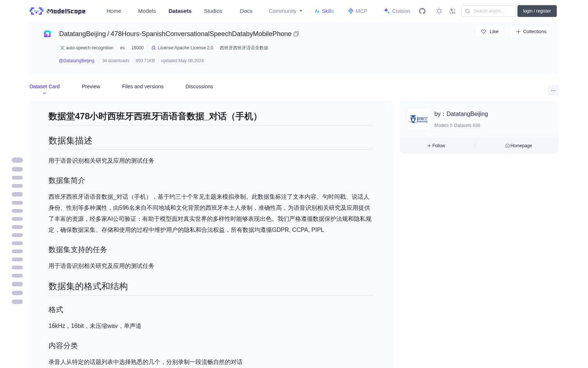Click the Apache License 2.0 tag
This screenshot has height=368, width=588.
click(x=182, y=48)
